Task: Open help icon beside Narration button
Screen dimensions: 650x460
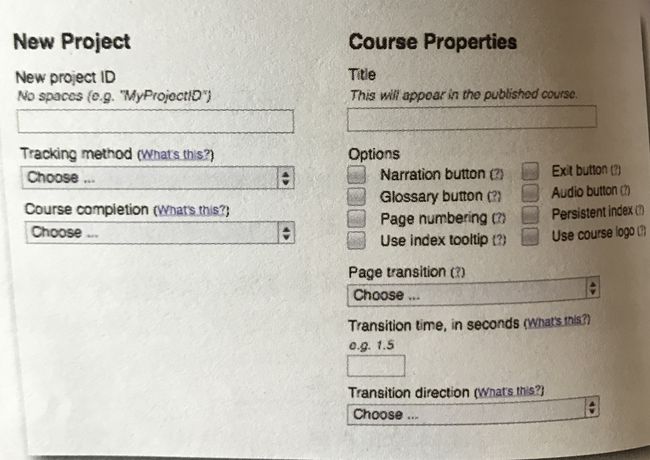Action: (x=497, y=174)
